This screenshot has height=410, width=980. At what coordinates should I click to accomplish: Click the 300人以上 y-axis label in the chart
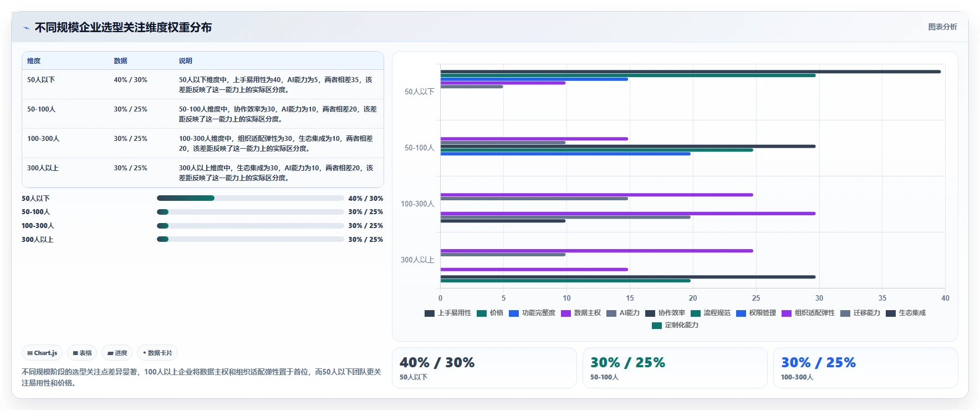click(x=417, y=260)
